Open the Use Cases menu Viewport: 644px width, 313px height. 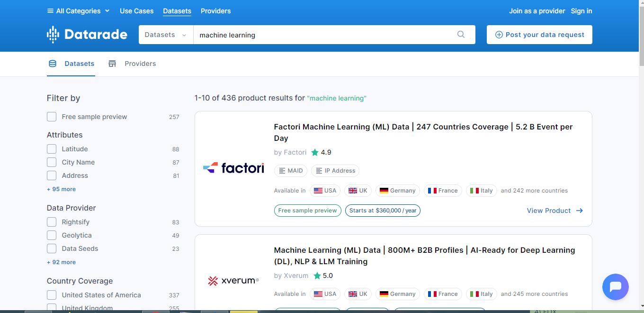pos(136,10)
